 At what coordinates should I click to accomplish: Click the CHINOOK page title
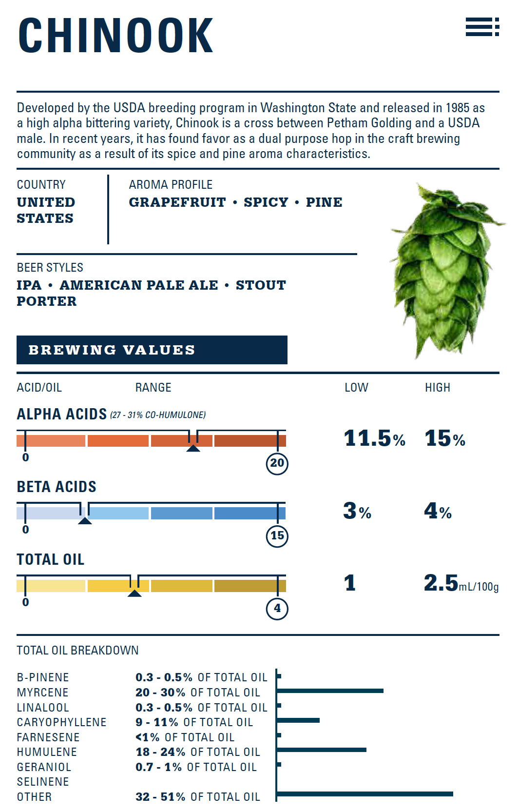tap(115, 36)
